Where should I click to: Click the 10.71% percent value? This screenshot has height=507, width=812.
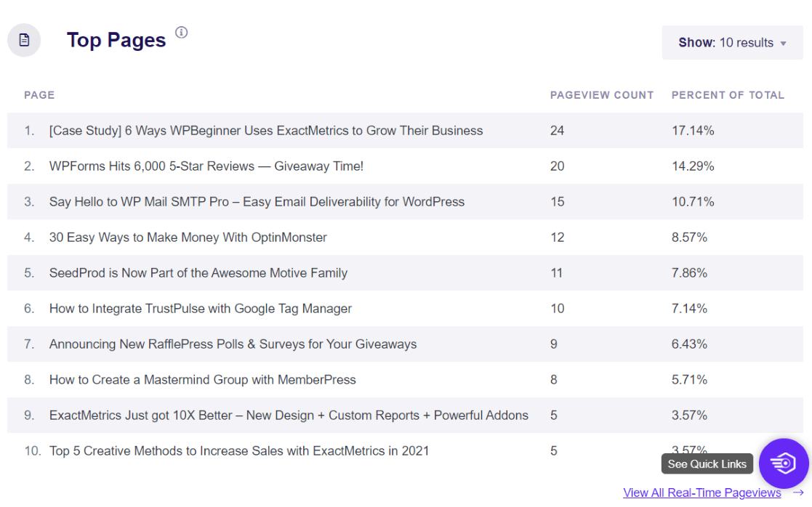(x=693, y=202)
